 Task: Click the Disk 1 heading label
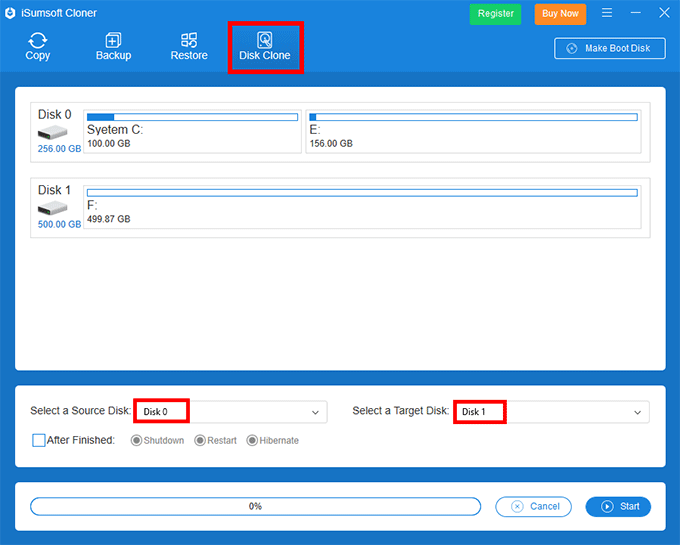point(54,190)
